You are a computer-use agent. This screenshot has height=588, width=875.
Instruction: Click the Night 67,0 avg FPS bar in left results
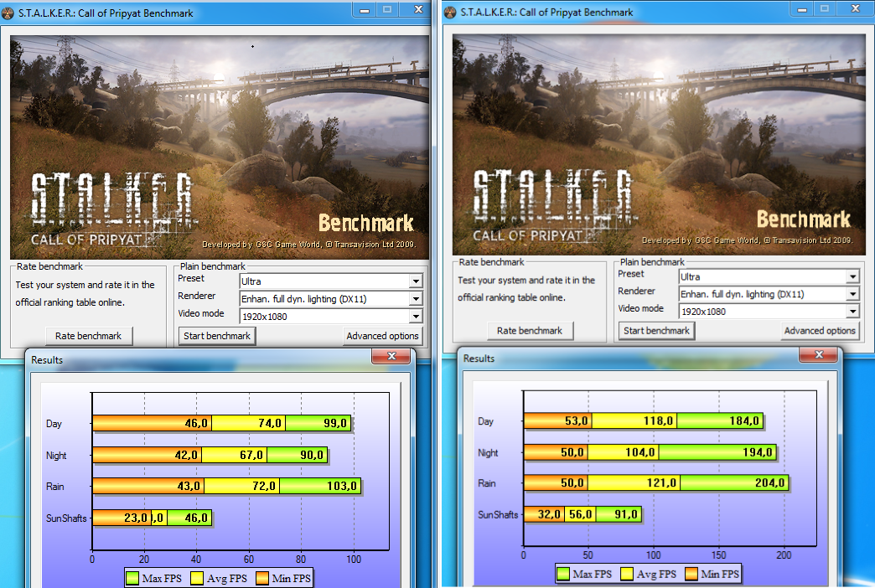[235, 455]
